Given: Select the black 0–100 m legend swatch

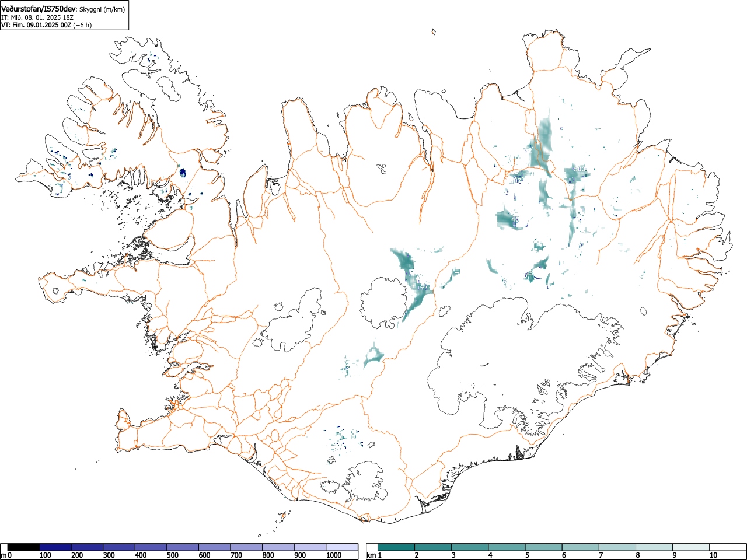Looking at the screenshot, I should (x=24, y=547).
